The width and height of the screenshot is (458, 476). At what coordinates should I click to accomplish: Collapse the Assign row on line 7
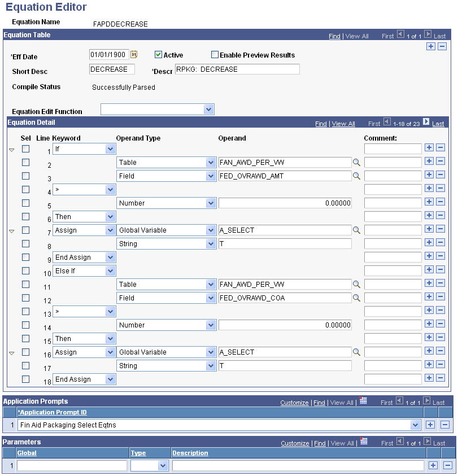pyautogui.click(x=10, y=230)
